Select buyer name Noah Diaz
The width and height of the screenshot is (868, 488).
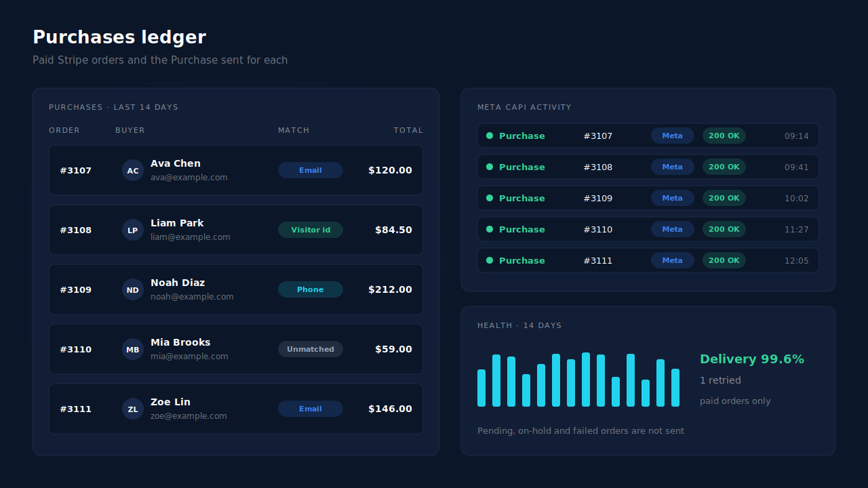pos(178,283)
